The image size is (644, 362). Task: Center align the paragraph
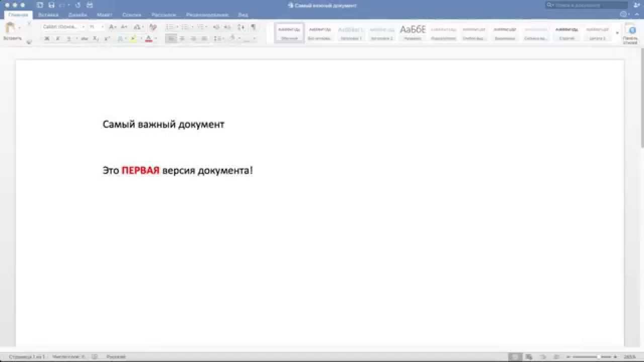(x=182, y=39)
